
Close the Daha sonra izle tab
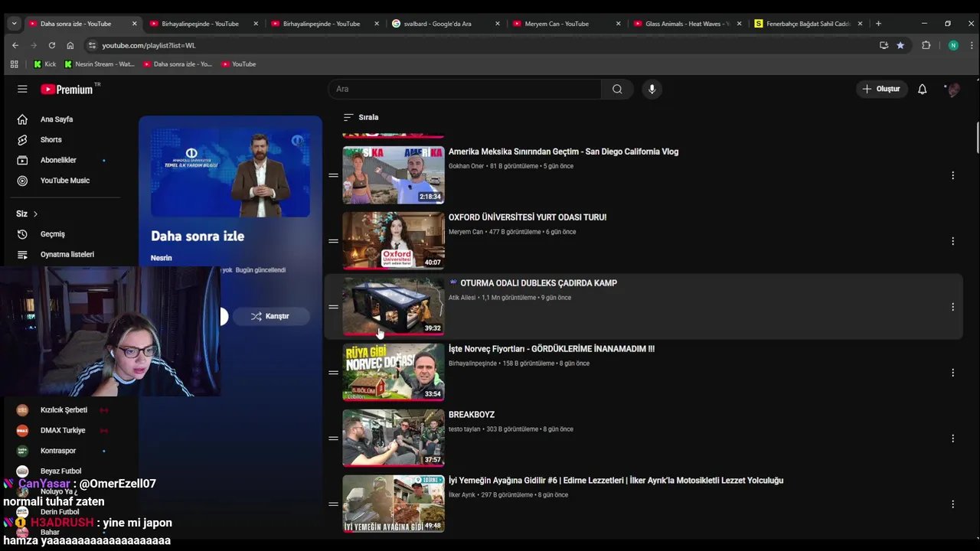click(135, 24)
